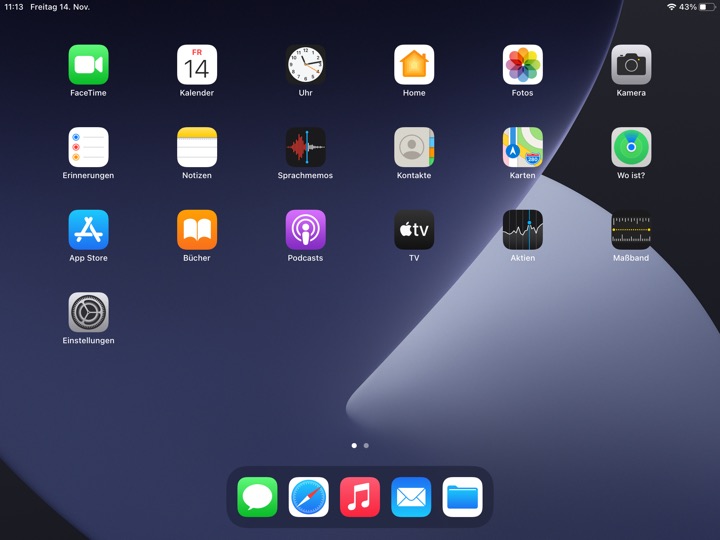Open the Kalender app showing 14
720x540 pixels.
[197, 65]
